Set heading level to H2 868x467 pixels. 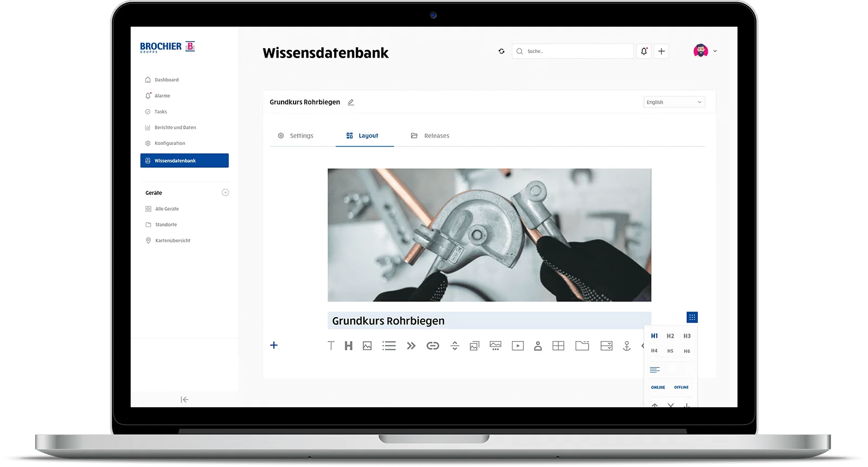click(671, 336)
